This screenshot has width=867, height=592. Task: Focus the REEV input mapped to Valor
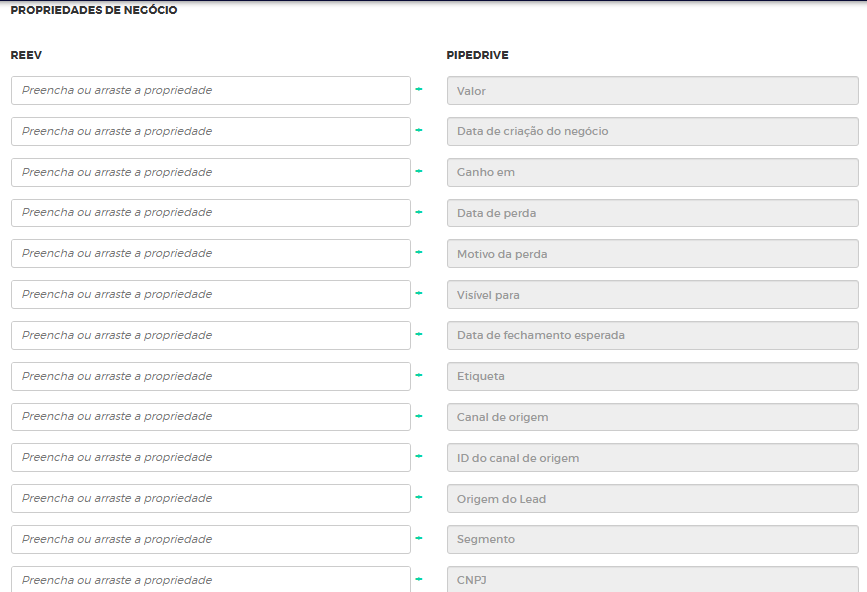click(211, 90)
